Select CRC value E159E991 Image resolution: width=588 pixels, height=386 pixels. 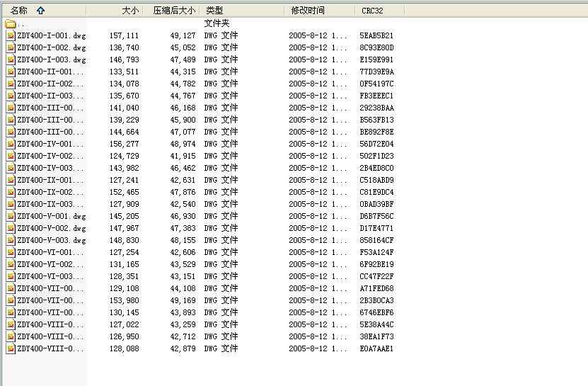pyautogui.click(x=376, y=59)
